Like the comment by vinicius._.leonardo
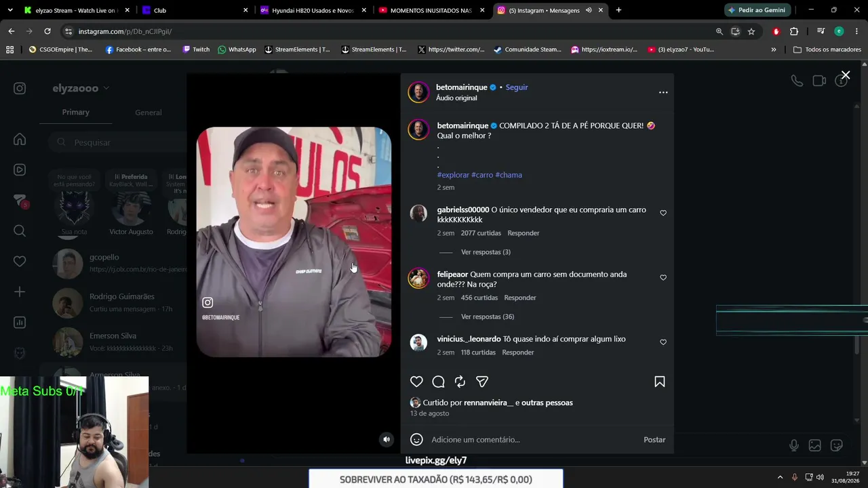This screenshot has height=488, width=868. coord(663,342)
